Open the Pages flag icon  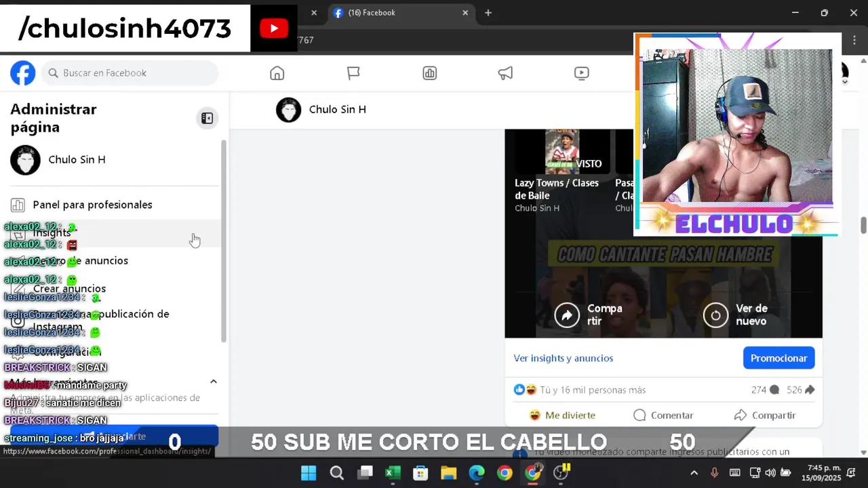(353, 73)
